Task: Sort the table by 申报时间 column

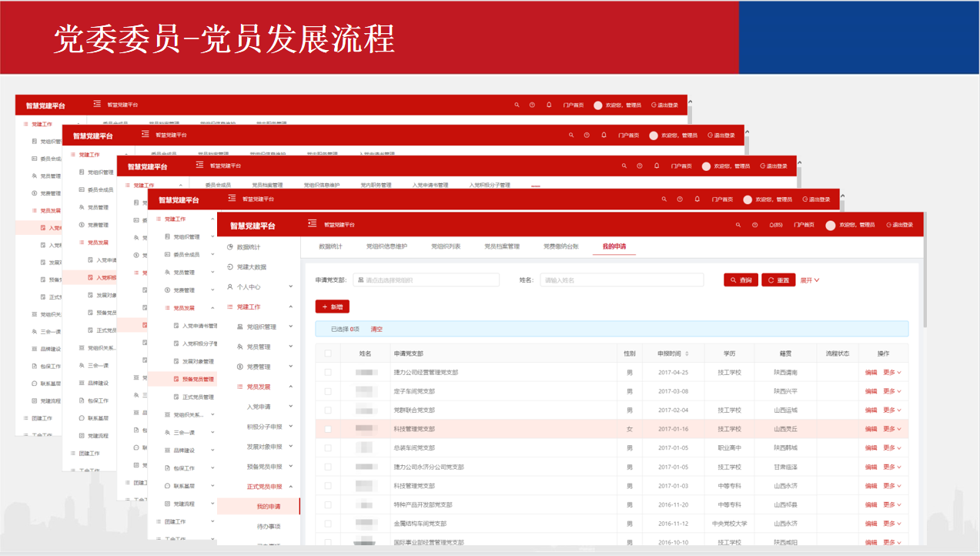Action: point(687,353)
